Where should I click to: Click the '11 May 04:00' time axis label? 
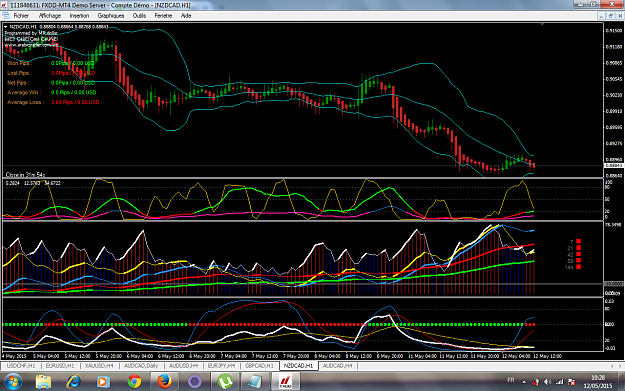(421, 356)
